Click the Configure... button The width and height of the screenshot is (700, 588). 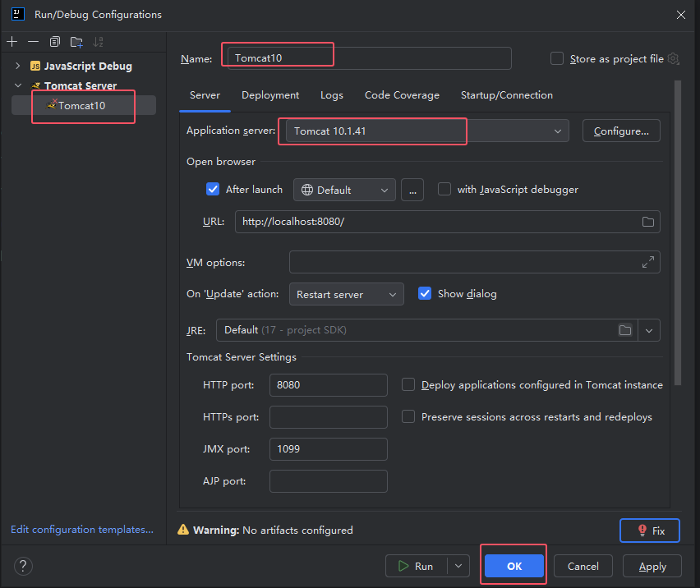tap(621, 131)
